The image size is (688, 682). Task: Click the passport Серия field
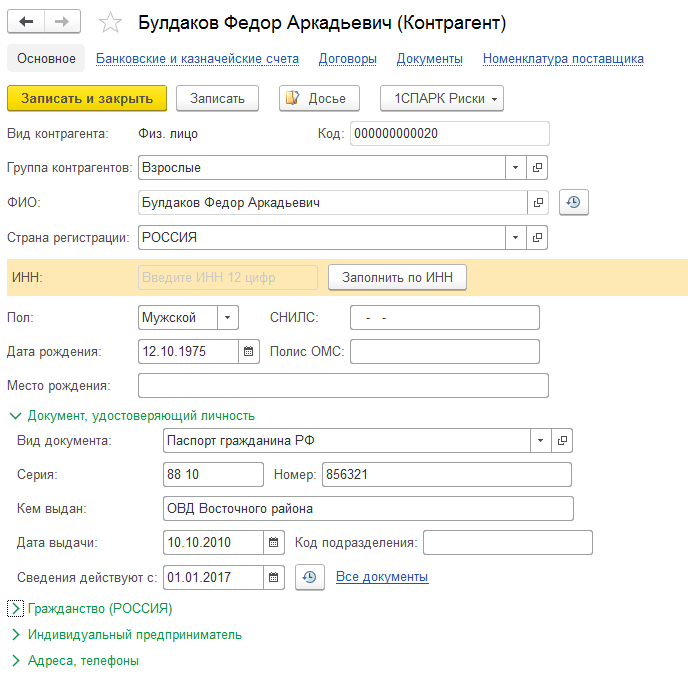[213, 474]
